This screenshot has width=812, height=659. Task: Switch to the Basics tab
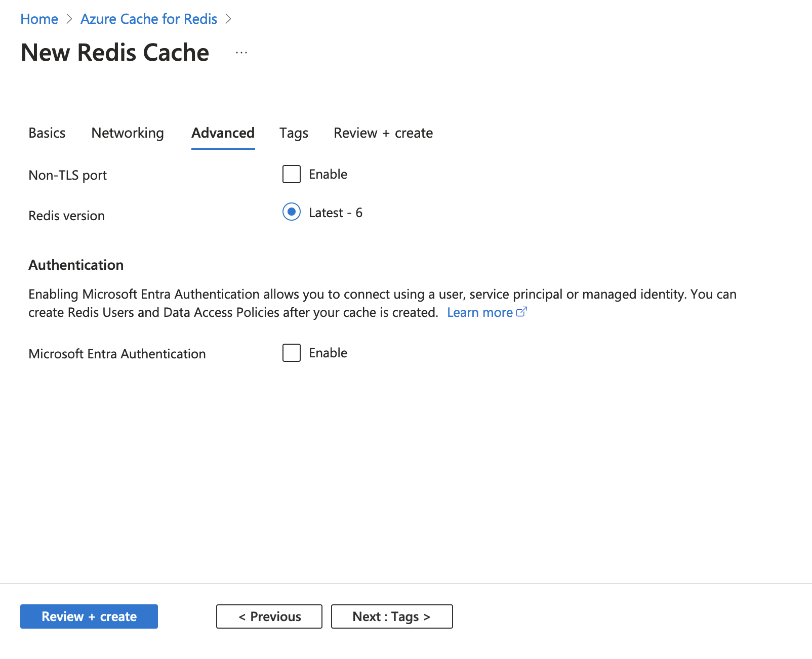(47, 133)
